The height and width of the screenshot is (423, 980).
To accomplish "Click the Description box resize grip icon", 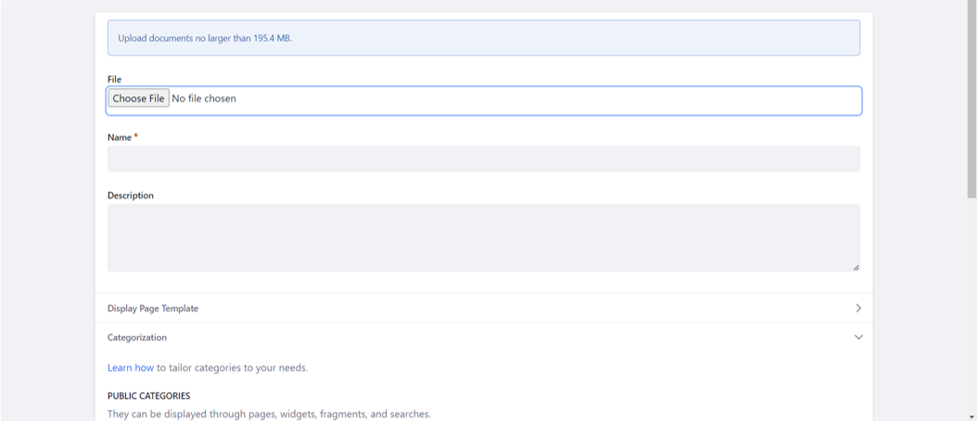I will pyautogui.click(x=856, y=267).
